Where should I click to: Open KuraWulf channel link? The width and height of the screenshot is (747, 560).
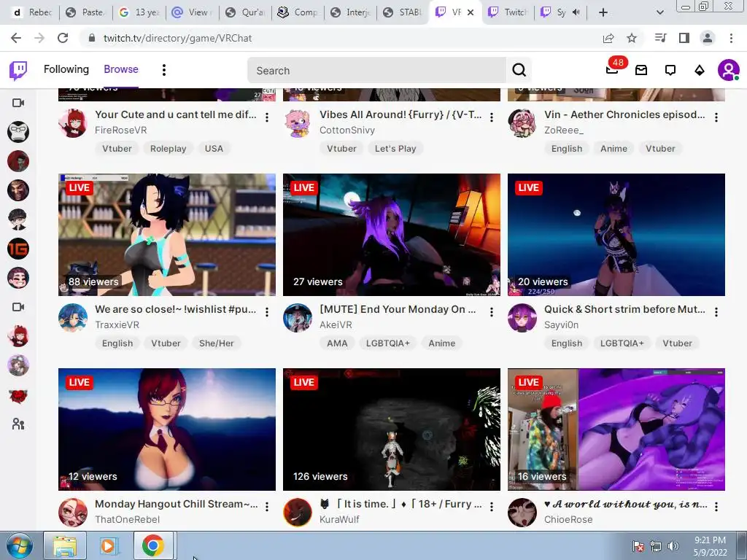[340, 519]
